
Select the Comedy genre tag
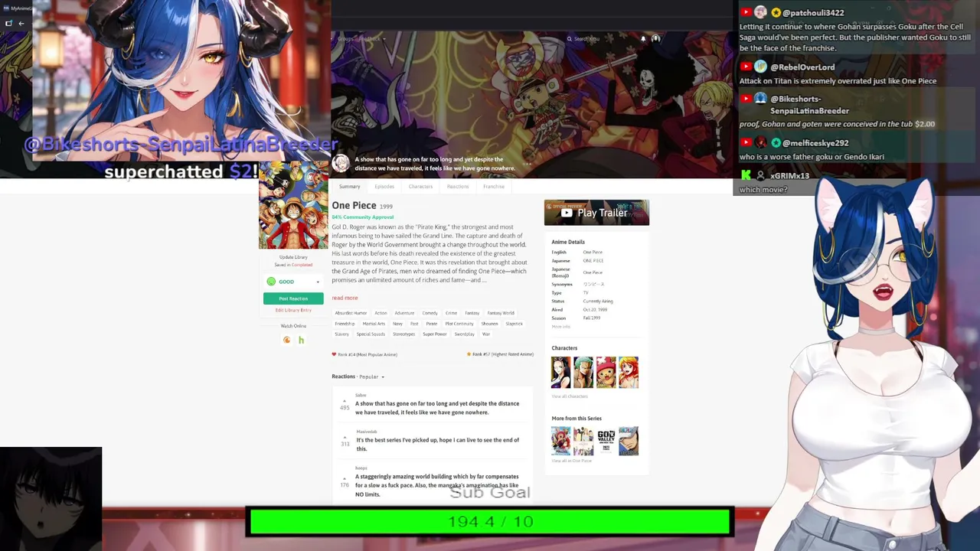tap(430, 313)
